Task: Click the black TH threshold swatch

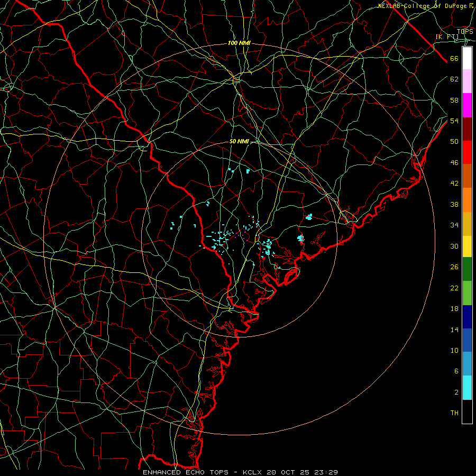Action: click(x=467, y=411)
